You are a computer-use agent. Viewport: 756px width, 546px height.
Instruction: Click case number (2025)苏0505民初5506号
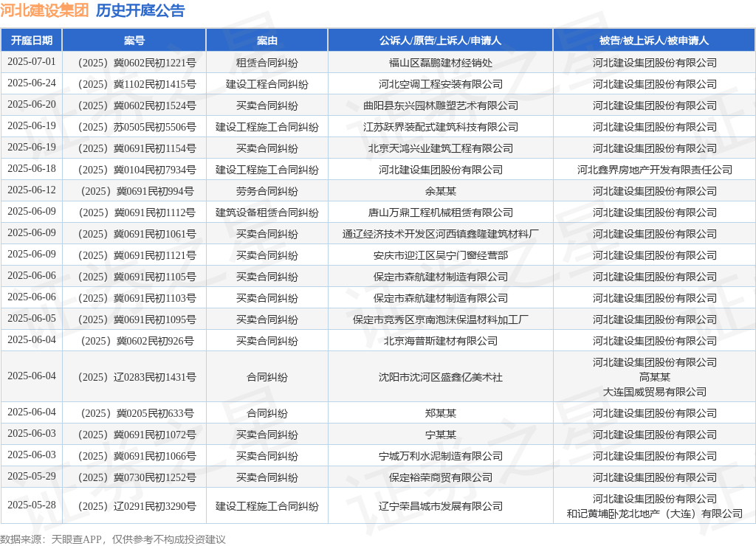[137, 127]
